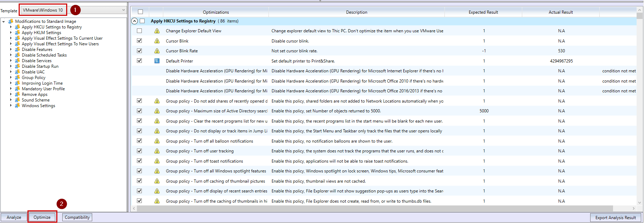Check the Change Explorer Default View checkbox
Viewport: 644px width, 223px height.
tap(139, 31)
